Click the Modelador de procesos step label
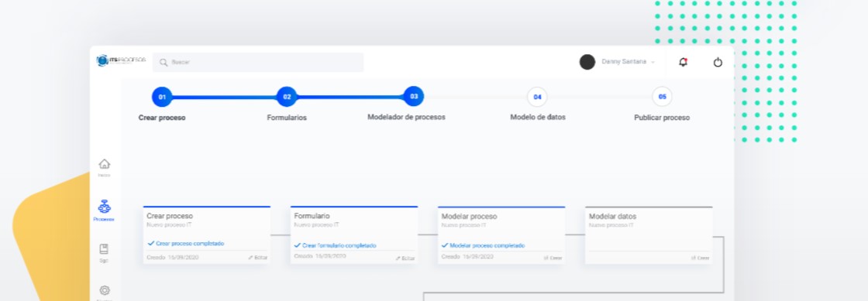The width and height of the screenshot is (868, 301). [x=406, y=117]
